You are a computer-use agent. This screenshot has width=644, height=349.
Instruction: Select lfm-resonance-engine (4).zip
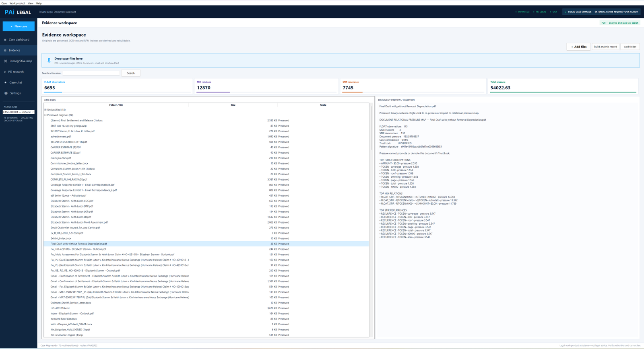(x=206, y=335)
